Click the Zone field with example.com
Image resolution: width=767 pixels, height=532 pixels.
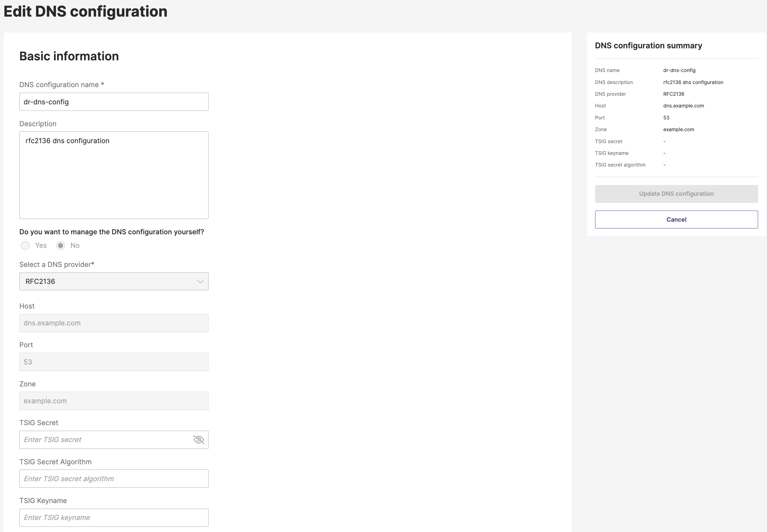[113, 401]
